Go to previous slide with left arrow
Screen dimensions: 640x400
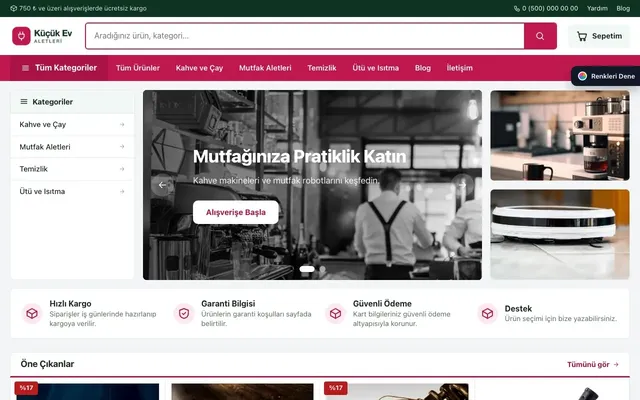tap(162, 185)
